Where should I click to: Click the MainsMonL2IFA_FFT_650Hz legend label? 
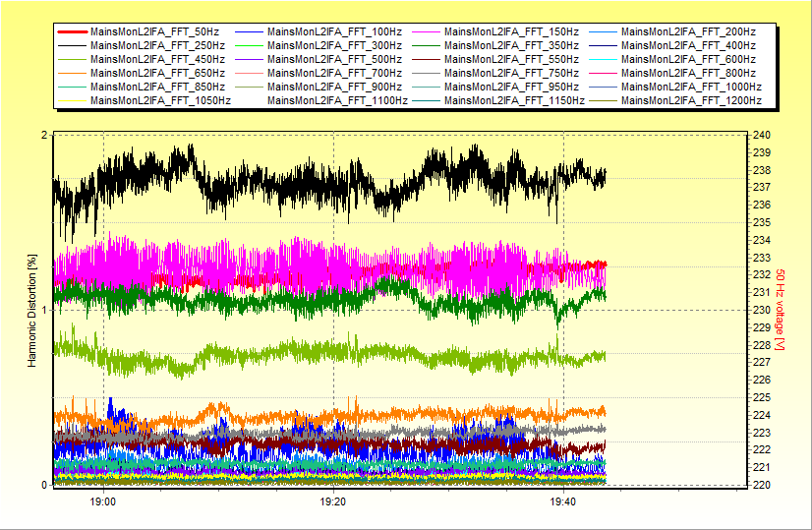point(157,73)
